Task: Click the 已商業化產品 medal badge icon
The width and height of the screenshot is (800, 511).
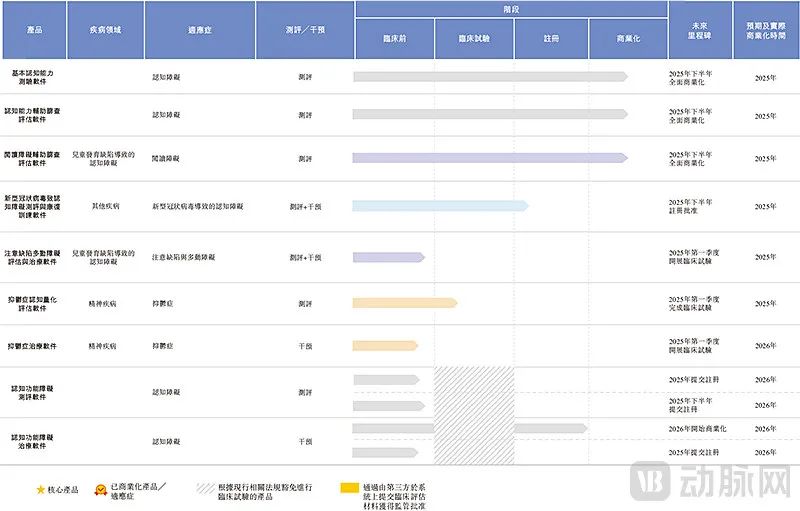Action: click(100, 490)
